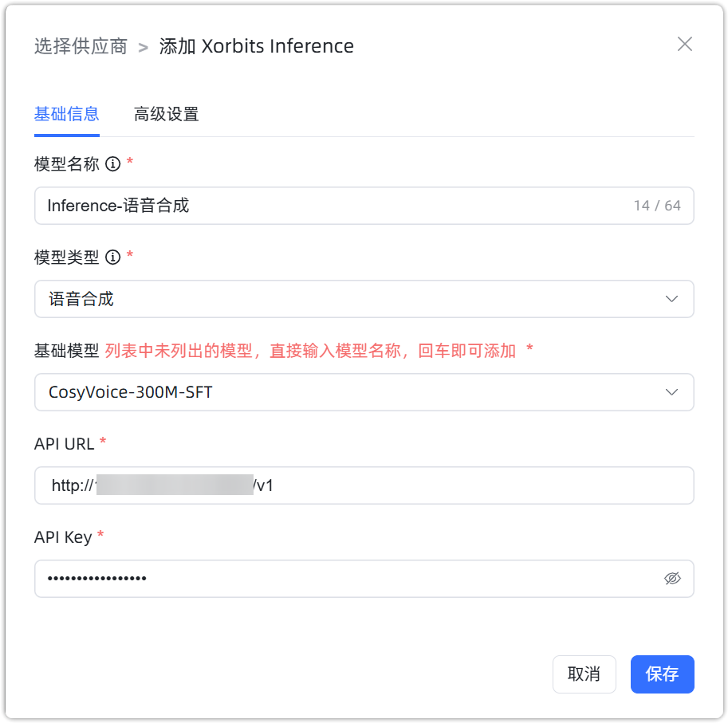Viewport: 728px width, 723px height.
Task: Expand the CosyVoice-300M-SFT base model dropdown
Action: tap(351, 392)
